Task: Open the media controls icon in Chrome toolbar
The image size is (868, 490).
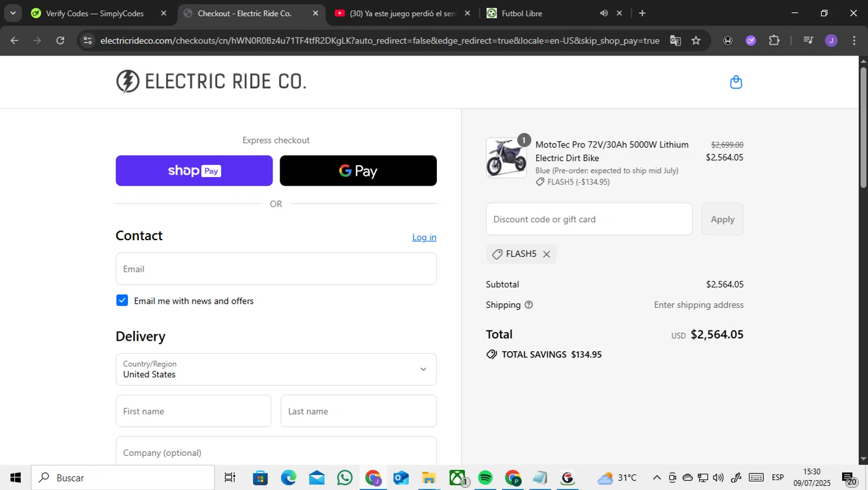Action: click(808, 40)
